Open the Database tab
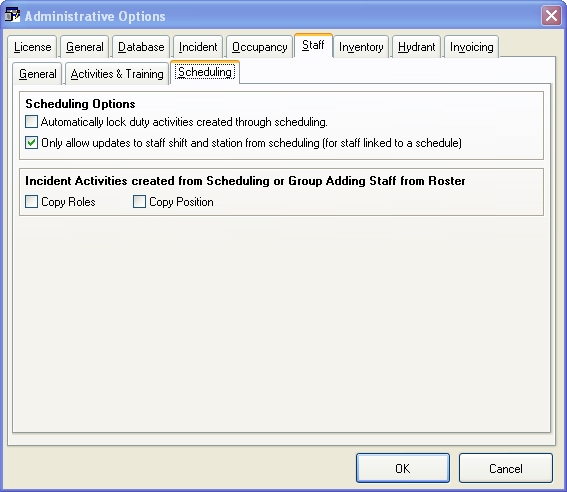Image resolution: width=567 pixels, height=492 pixels. click(141, 47)
